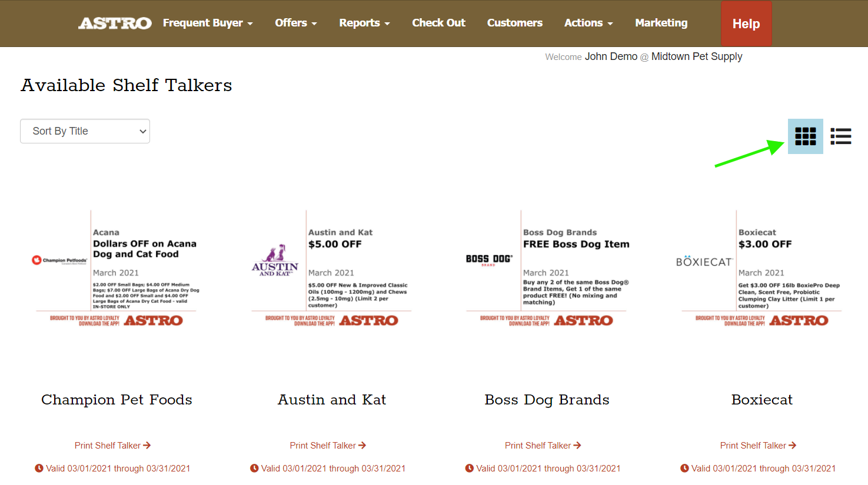Switch to list view layout
868x485 pixels.
pyautogui.click(x=841, y=136)
